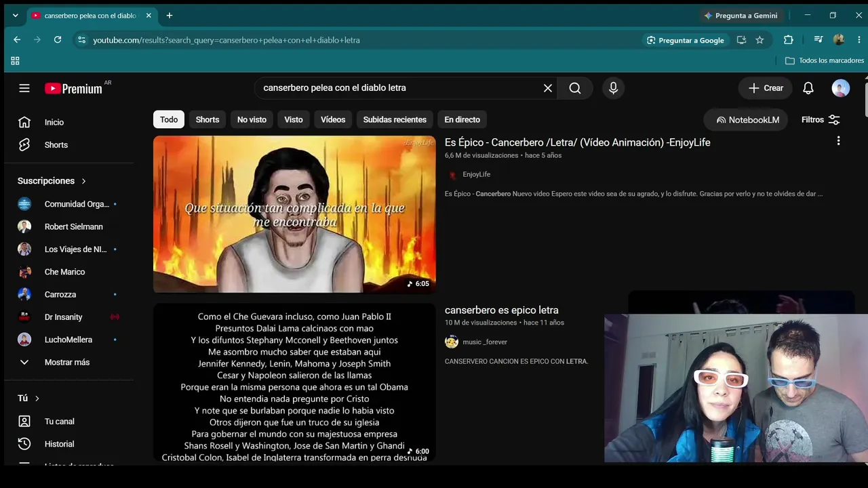
Task: Go back in the browser
Action: point(17,40)
